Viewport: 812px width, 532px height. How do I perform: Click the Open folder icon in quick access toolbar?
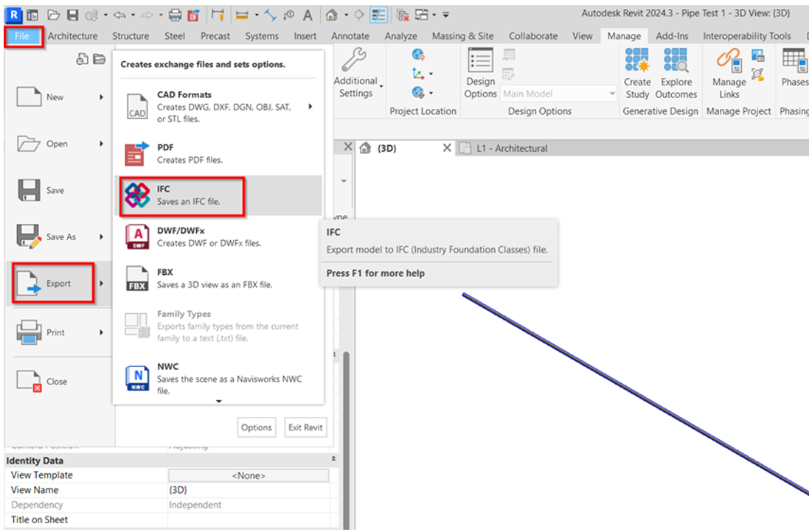pyautogui.click(x=53, y=15)
